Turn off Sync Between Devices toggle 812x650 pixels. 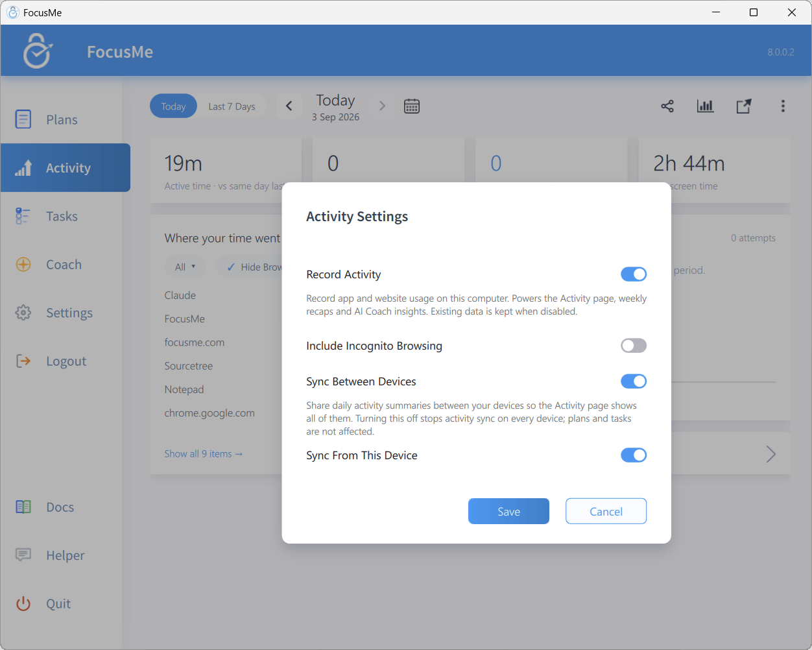pos(634,381)
